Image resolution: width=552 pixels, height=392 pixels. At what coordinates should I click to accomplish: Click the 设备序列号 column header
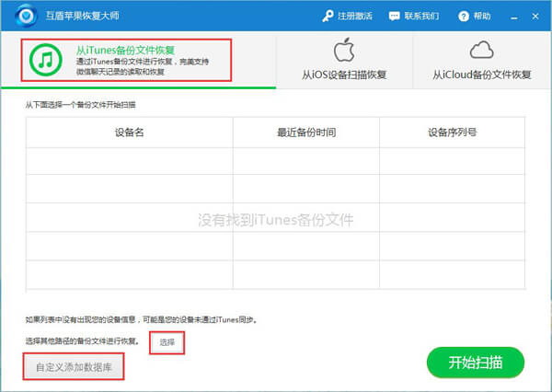451,133
